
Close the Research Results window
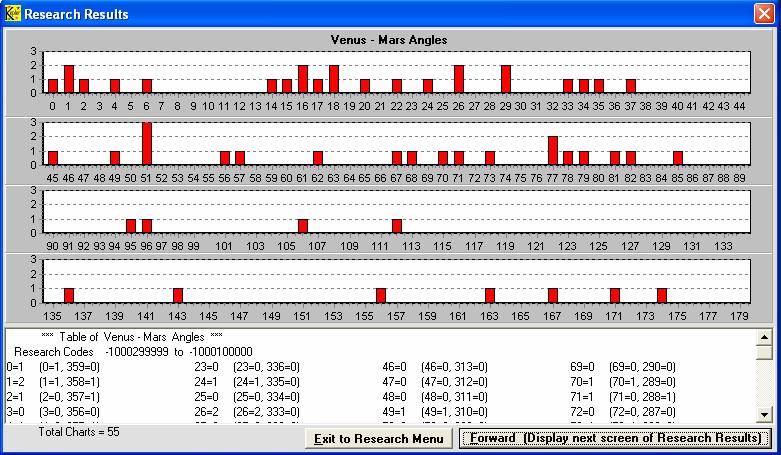click(x=763, y=14)
